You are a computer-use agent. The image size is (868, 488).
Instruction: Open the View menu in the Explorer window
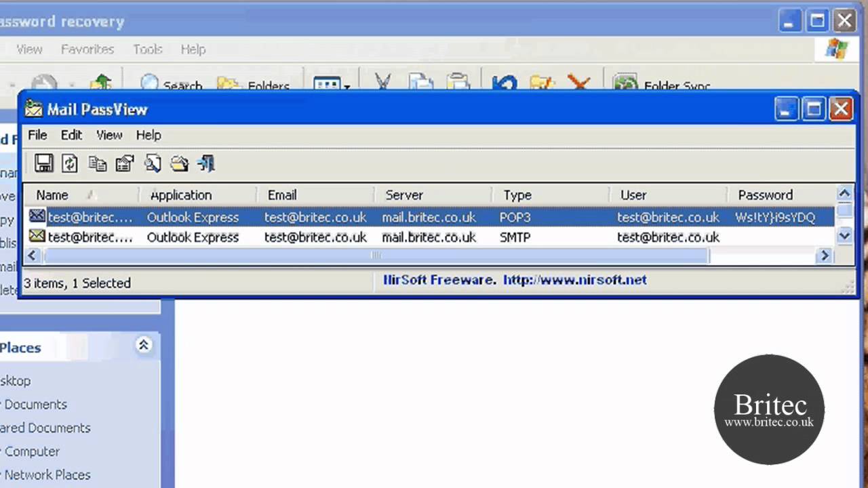pyautogui.click(x=29, y=49)
